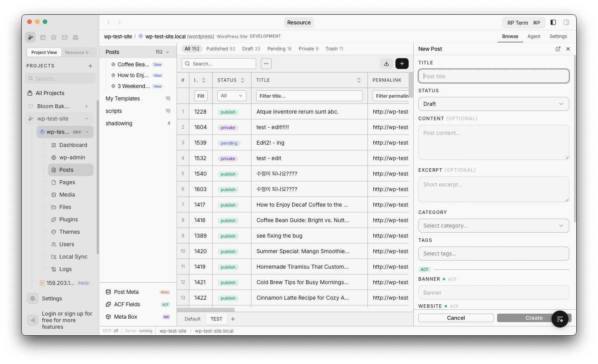The image size is (598, 364).
Task: Open the Status dropdown showing Draft
Action: [493, 104]
